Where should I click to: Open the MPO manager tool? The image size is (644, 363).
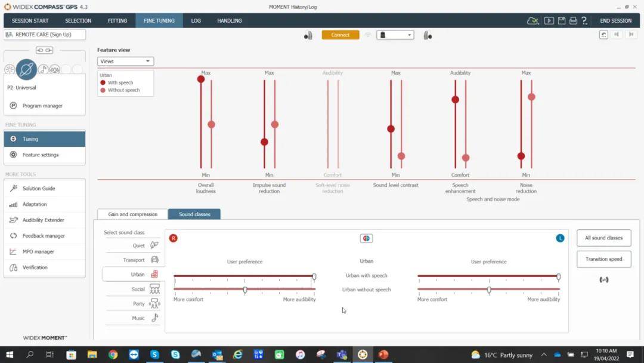(x=44, y=251)
